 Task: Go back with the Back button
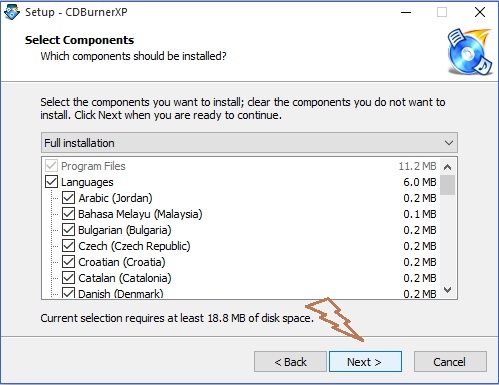point(290,362)
